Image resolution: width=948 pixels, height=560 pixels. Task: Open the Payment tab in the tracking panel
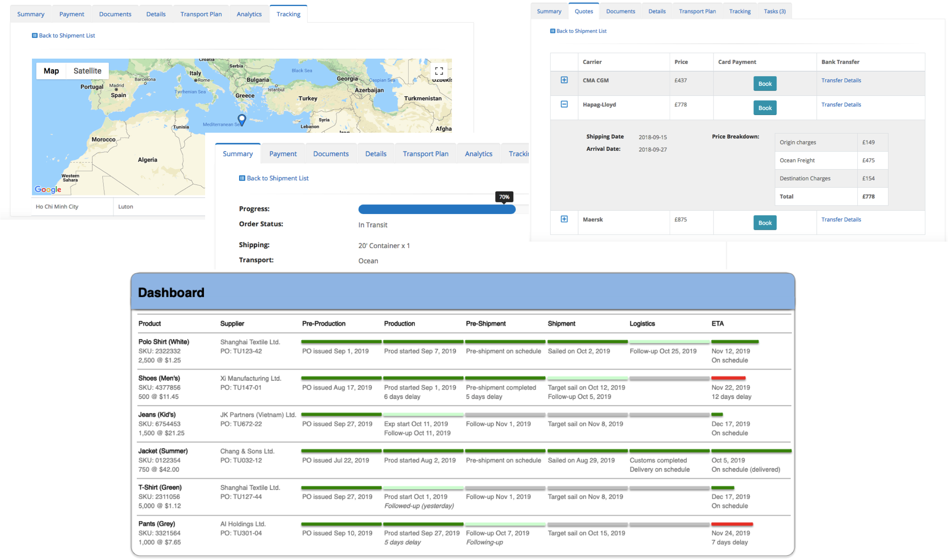coord(72,14)
